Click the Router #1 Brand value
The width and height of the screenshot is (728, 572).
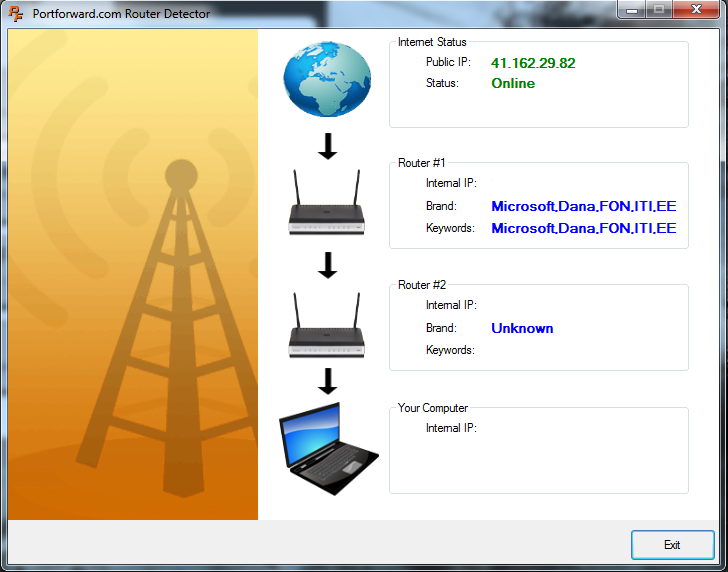coord(583,207)
